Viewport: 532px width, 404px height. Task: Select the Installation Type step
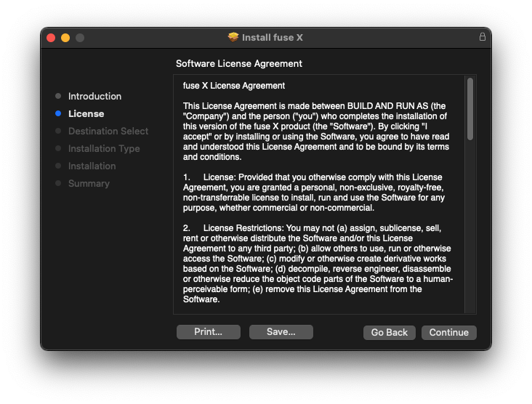click(x=104, y=148)
